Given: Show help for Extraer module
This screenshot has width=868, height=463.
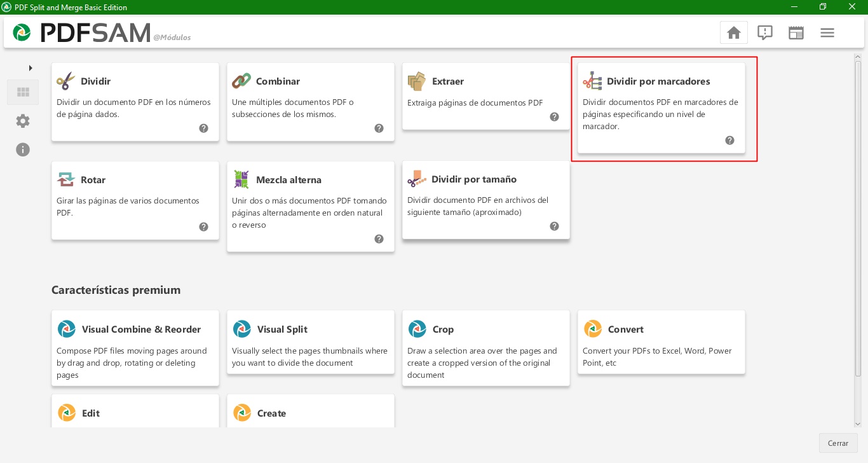Looking at the screenshot, I should [554, 116].
